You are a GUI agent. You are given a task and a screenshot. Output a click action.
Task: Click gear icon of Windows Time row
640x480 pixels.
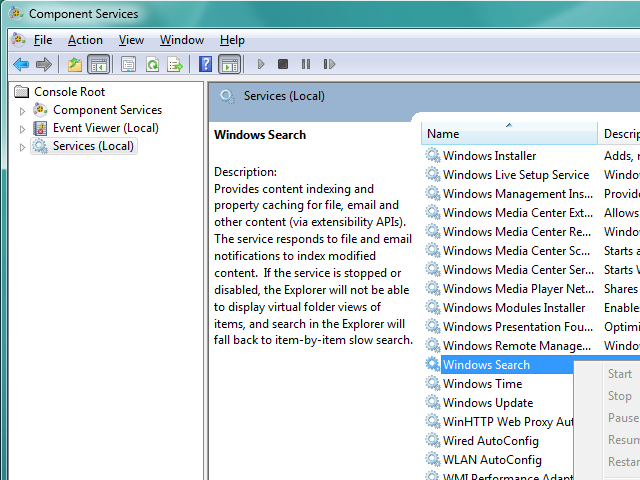click(433, 384)
